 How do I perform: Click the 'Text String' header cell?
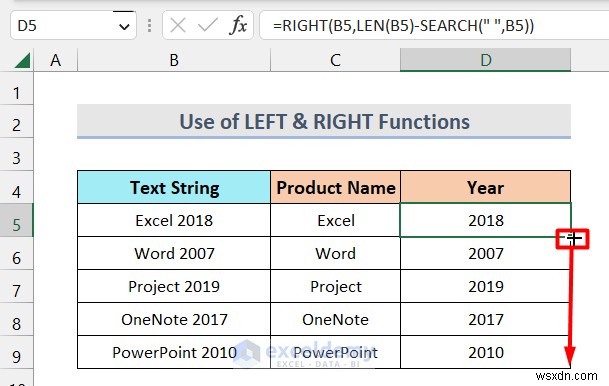coord(174,187)
